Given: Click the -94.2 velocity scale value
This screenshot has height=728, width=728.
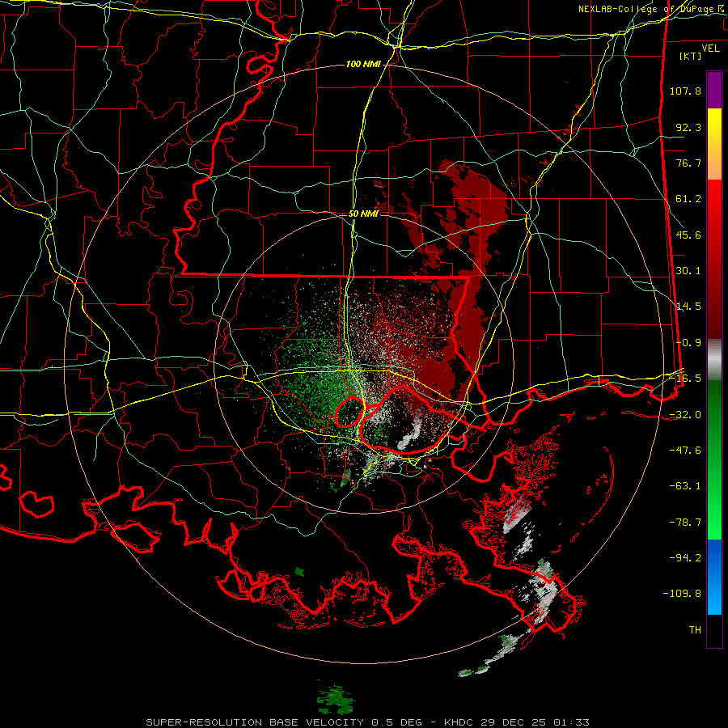Looking at the screenshot, I should point(685,558).
